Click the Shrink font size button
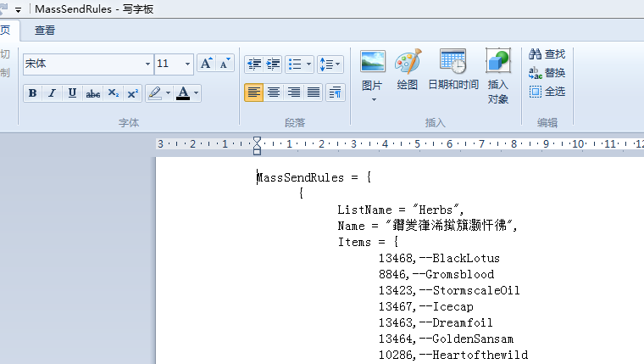This screenshot has height=364, width=644. click(x=225, y=64)
